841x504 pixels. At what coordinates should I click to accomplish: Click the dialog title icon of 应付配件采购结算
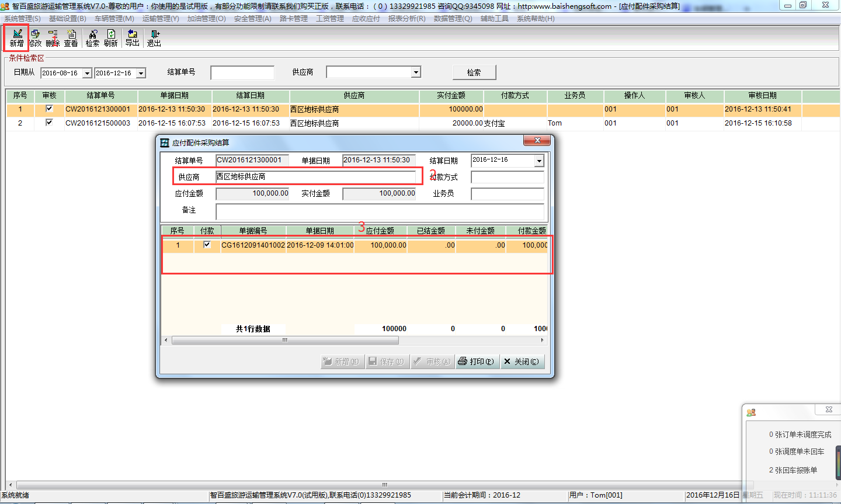165,142
